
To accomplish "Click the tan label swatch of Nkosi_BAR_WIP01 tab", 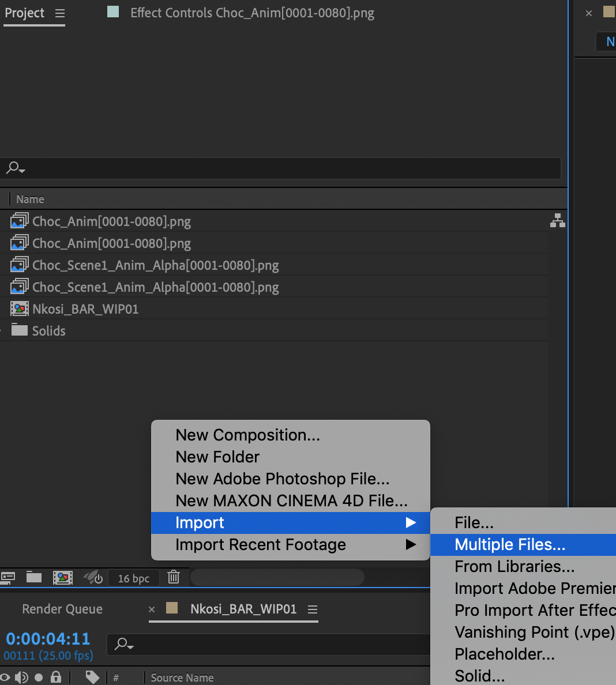I will pos(172,608).
